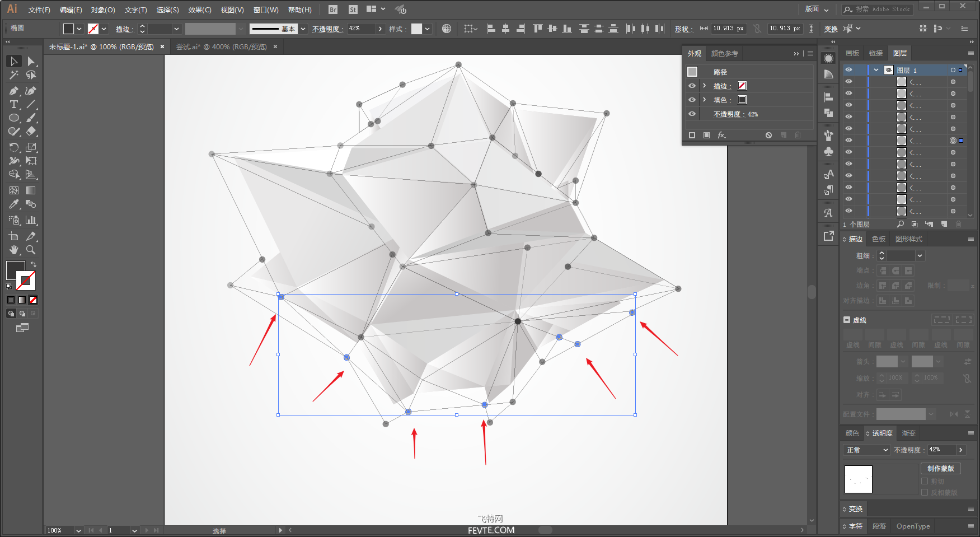Expand 描边 attribute in Appearance panel
The image size is (980, 537).
tap(705, 86)
